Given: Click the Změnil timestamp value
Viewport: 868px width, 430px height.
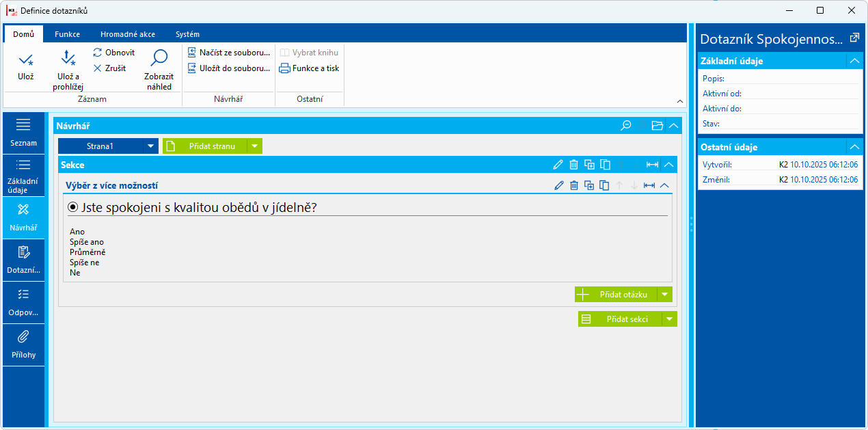Looking at the screenshot, I should (x=824, y=180).
